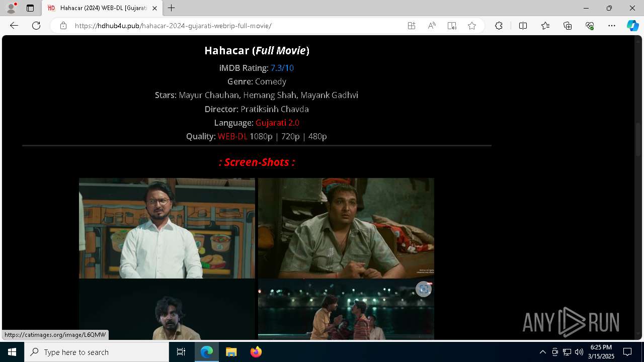View site information lock icon
Screen dimensions: 644x362
pos(63,26)
